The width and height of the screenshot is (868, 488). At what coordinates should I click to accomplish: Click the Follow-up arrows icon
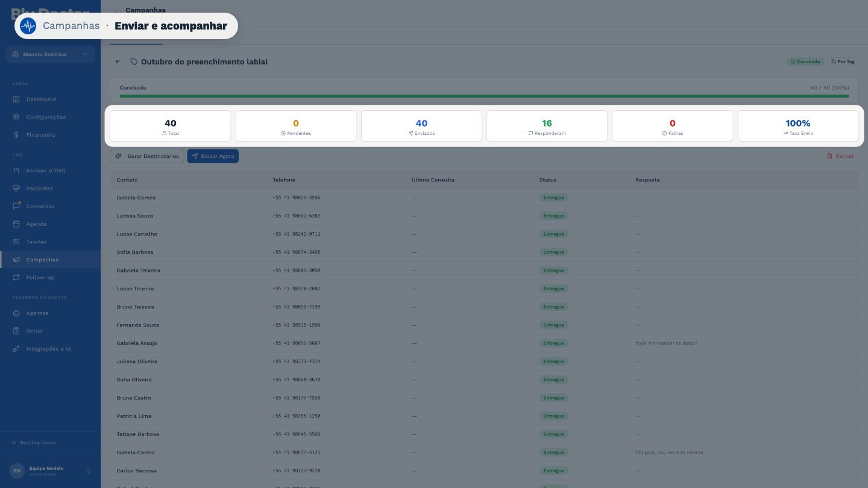(x=16, y=278)
